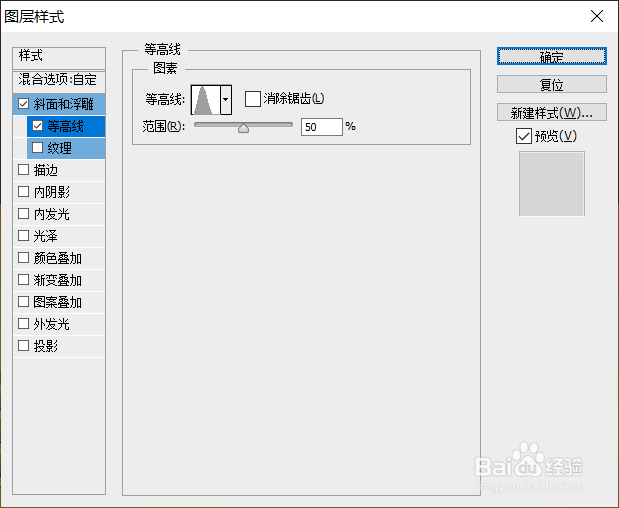
Task: Open the 颜色叠加 settings entry
Action: (x=59, y=258)
